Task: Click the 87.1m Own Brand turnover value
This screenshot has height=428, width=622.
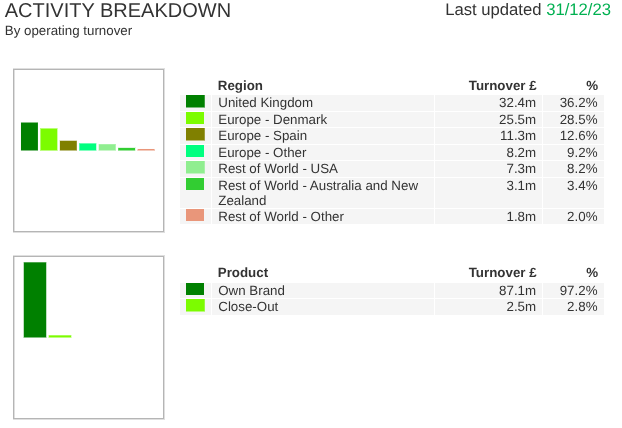Action: (x=517, y=290)
